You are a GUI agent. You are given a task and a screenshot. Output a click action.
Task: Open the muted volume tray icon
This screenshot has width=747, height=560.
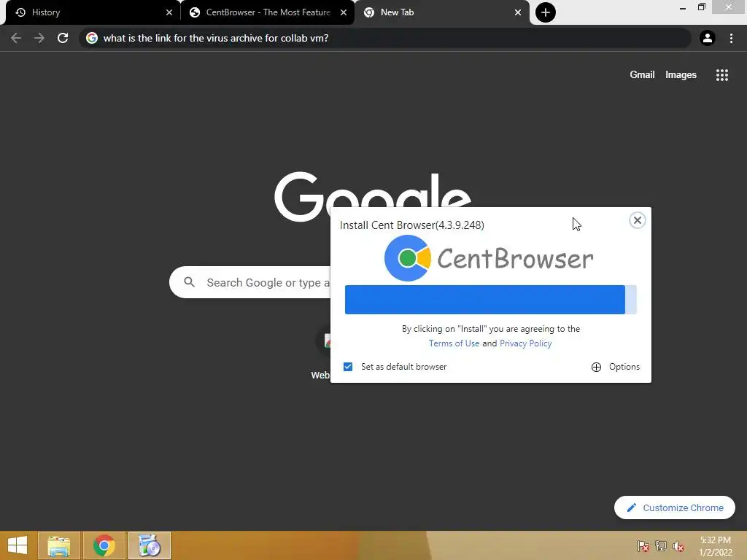coord(678,545)
